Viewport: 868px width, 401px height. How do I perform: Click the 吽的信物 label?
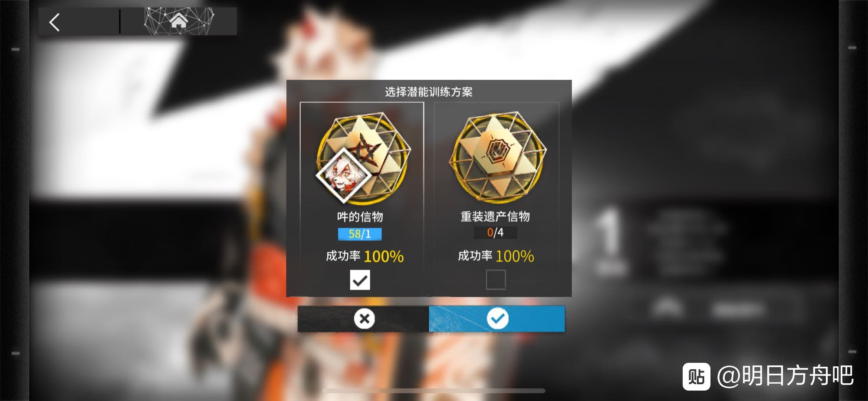(x=360, y=217)
